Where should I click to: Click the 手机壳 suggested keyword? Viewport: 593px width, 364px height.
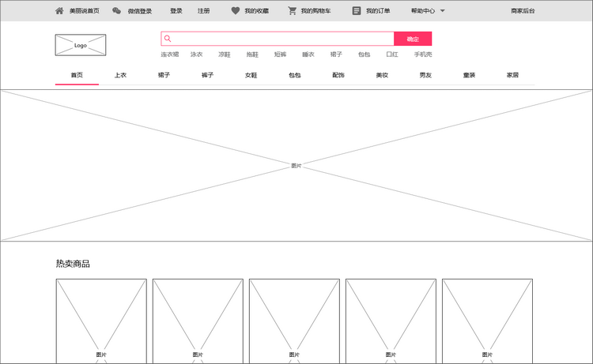[x=423, y=54]
